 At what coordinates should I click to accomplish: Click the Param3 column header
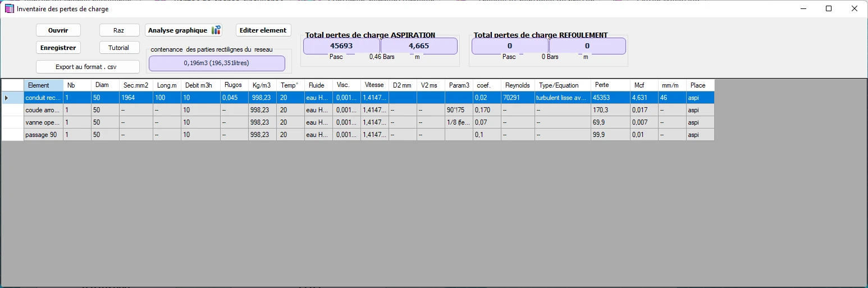[x=459, y=85]
